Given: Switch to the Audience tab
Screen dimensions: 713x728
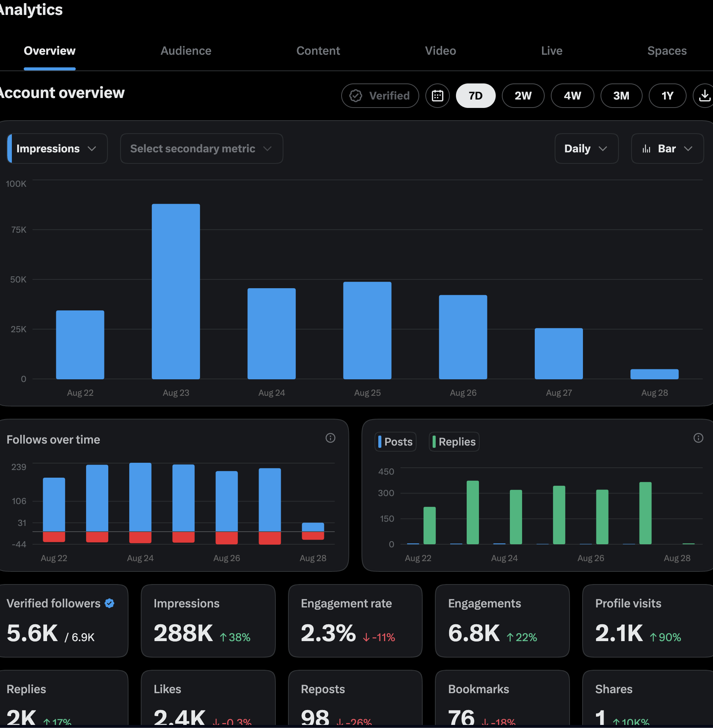Looking at the screenshot, I should tap(186, 51).
